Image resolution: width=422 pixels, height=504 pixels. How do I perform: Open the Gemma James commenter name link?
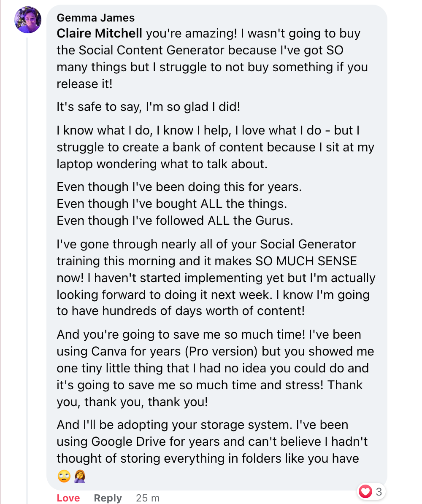point(95,18)
